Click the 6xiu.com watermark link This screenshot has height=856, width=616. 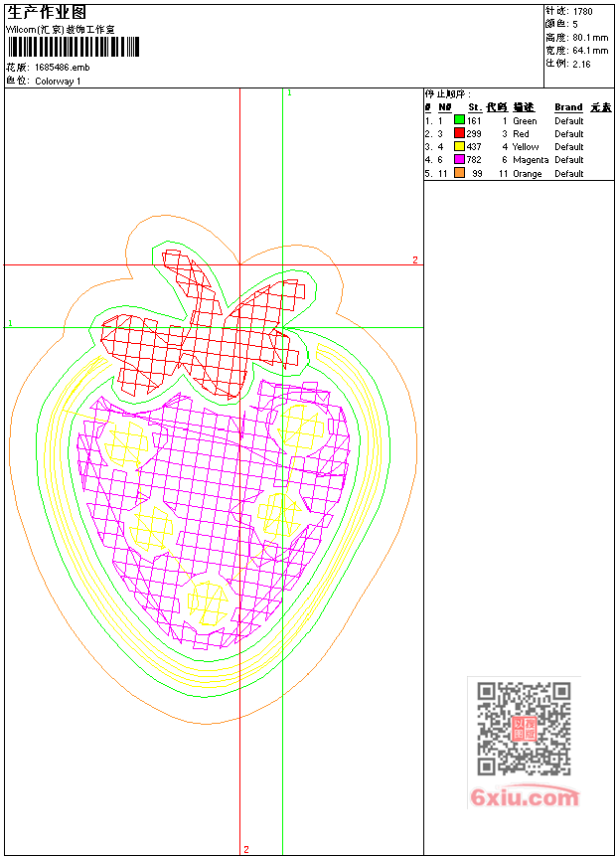coord(525,797)
